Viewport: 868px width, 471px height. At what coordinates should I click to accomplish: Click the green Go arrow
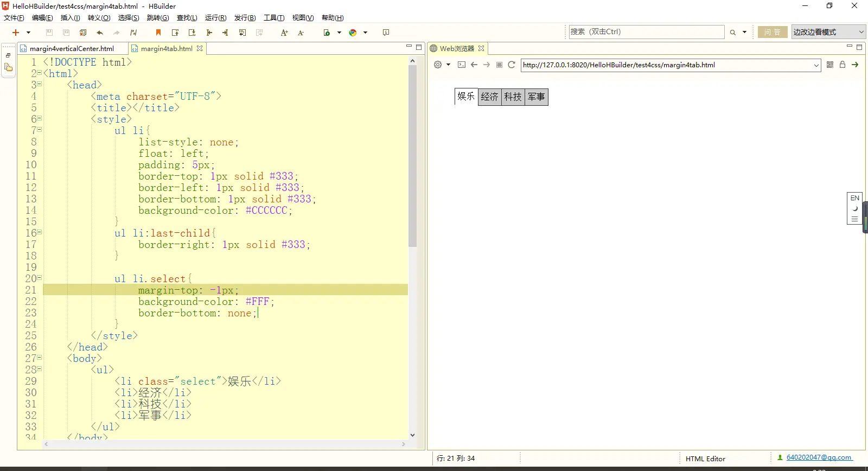point(856,65)
